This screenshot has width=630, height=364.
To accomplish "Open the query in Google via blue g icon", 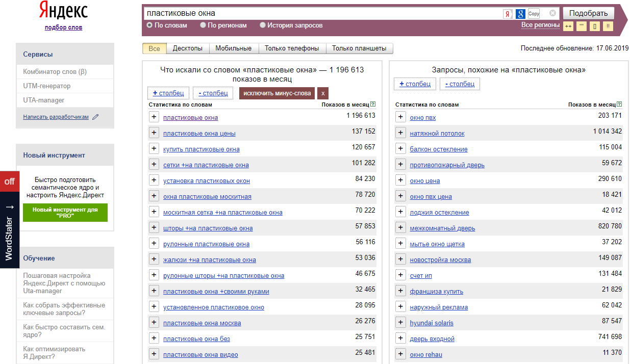I will coord(520,14).
